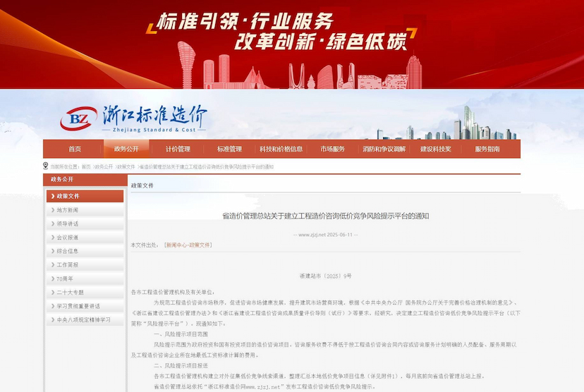This screenshot has height=392, width=584.
Task: Click the 政务公开 sidebar panel header
Action: click(x=85, y=180)
